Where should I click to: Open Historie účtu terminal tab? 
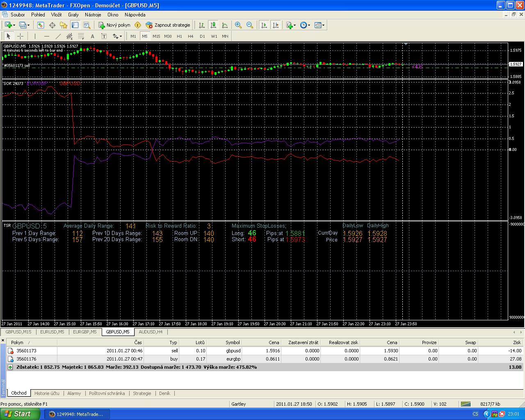[47, 393]
